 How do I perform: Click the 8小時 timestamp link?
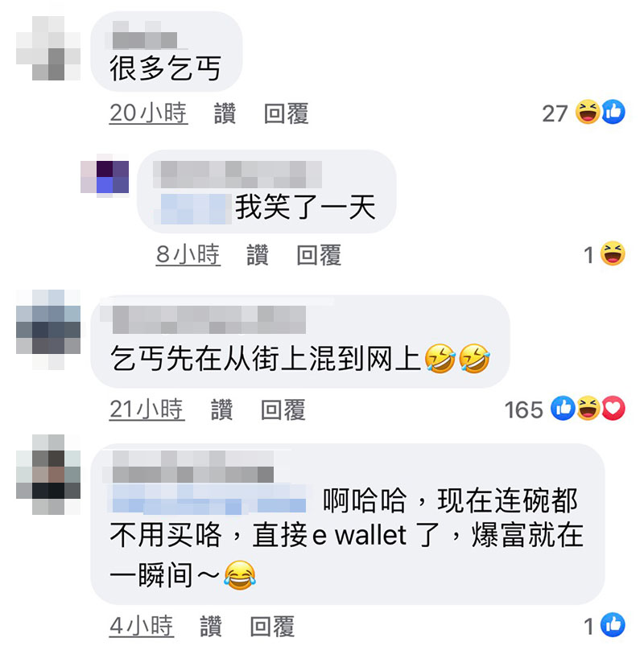click(188, 254)
